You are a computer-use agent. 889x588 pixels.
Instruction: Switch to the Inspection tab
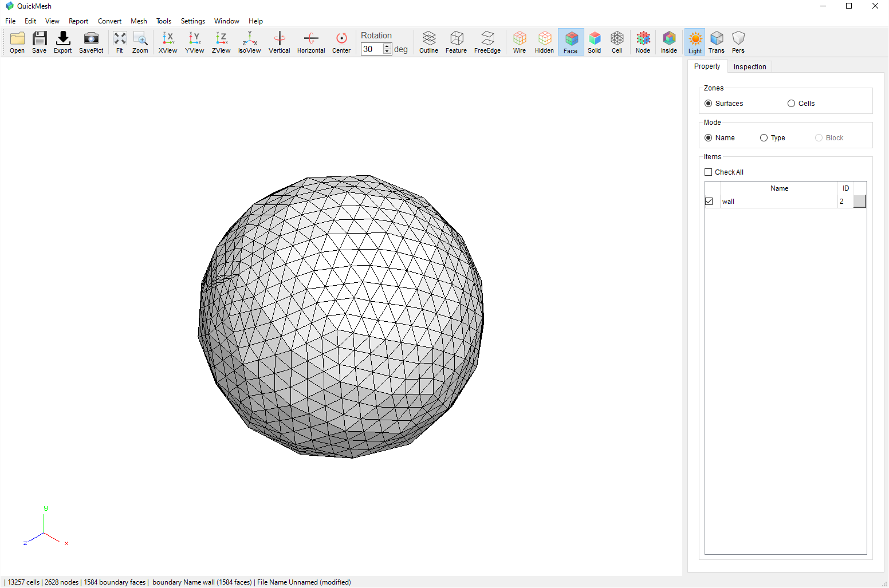click(750, 67)
